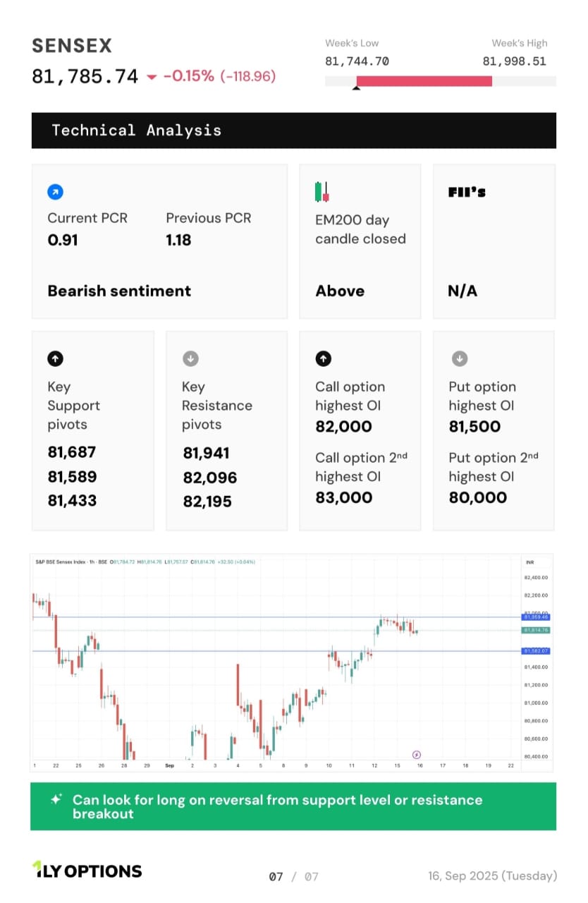Click the green long-on-reversal recommendation banner

(x=293, y=806)
